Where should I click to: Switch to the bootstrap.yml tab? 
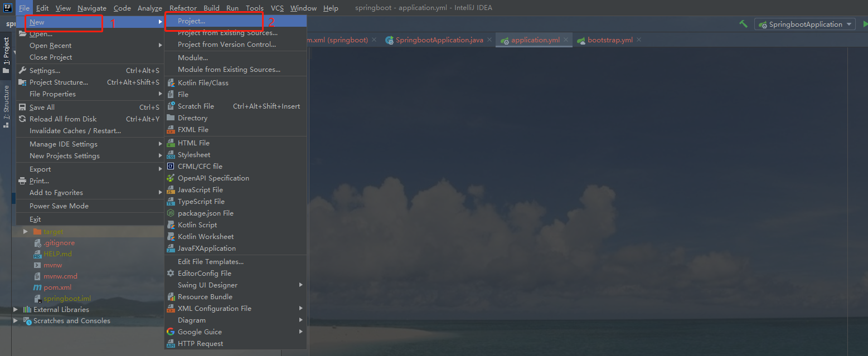pos(610,40)
